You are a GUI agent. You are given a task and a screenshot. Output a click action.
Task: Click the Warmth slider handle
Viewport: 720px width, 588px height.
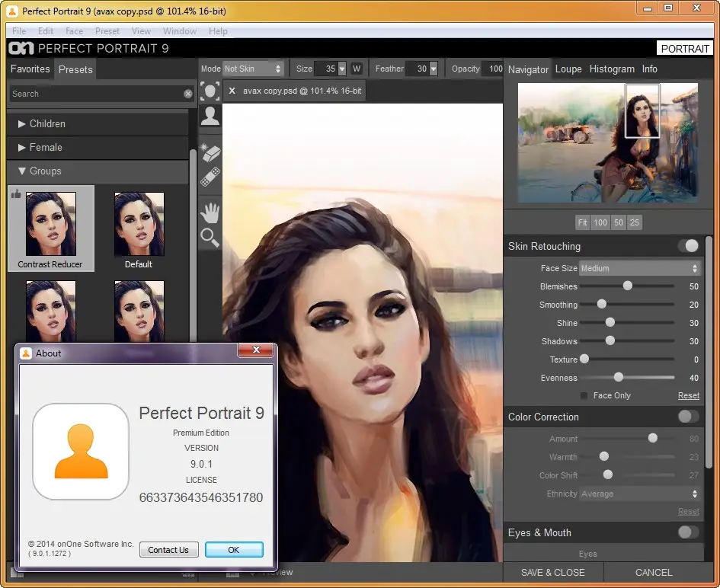coord(604,456)
